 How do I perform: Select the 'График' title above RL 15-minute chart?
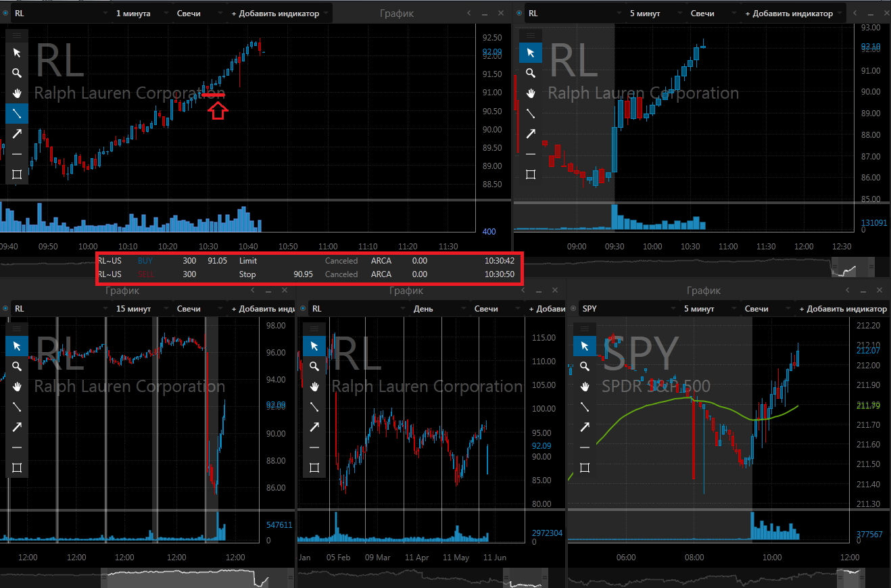[x=122, y=291]
